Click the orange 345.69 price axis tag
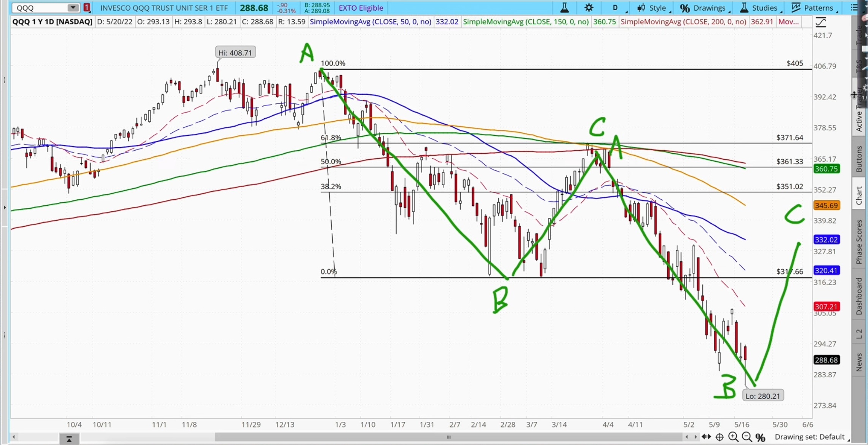Screen dimensions: 868x445 [827, 205]
